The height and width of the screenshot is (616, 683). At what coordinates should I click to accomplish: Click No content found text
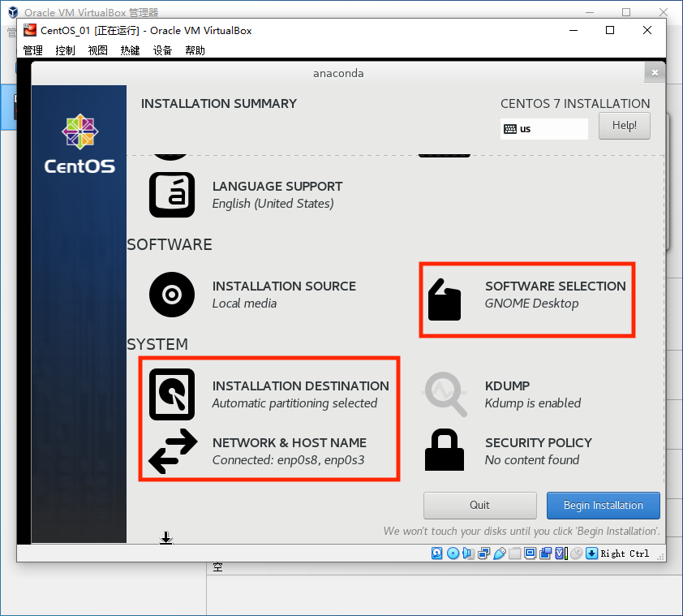[x=532, y=460]
